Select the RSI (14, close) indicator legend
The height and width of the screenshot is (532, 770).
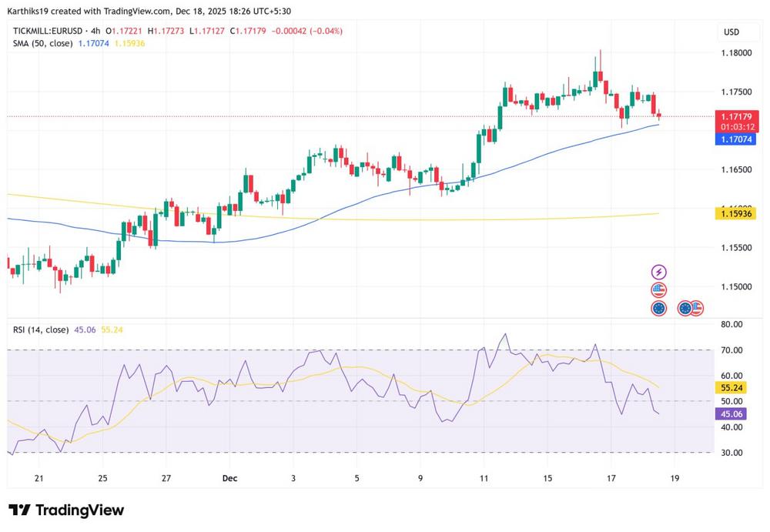40,330
